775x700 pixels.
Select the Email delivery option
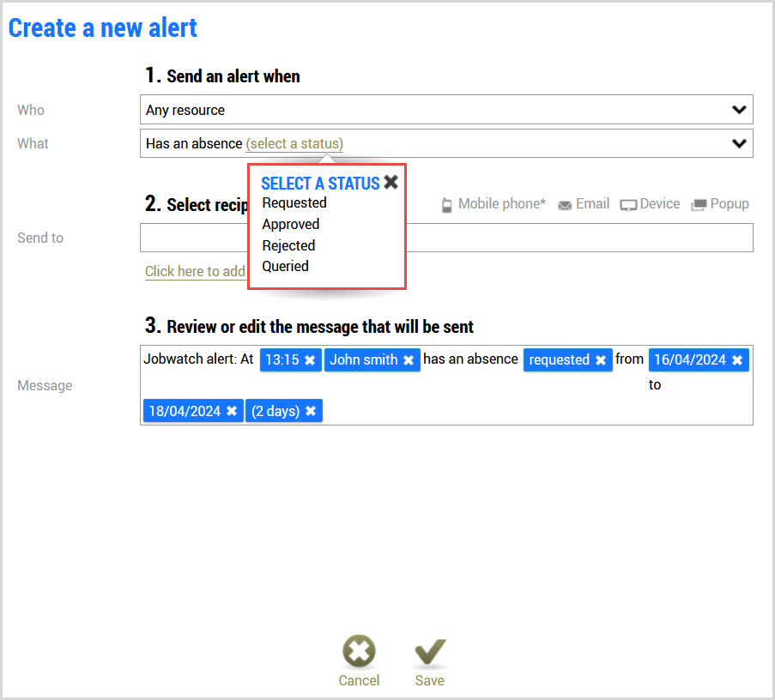(x=584, y=204)
